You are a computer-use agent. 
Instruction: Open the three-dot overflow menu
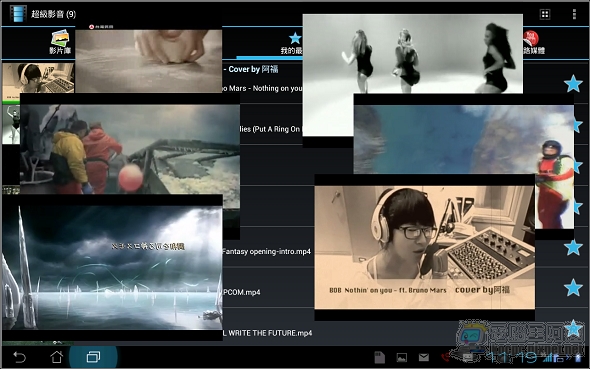point(574,14)
